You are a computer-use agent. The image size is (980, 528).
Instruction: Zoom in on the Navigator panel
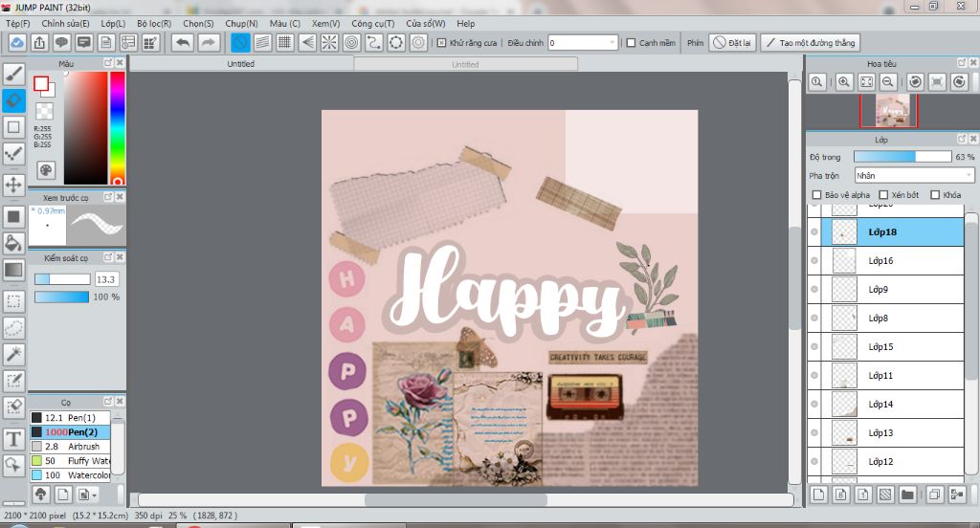pos(844,82)
